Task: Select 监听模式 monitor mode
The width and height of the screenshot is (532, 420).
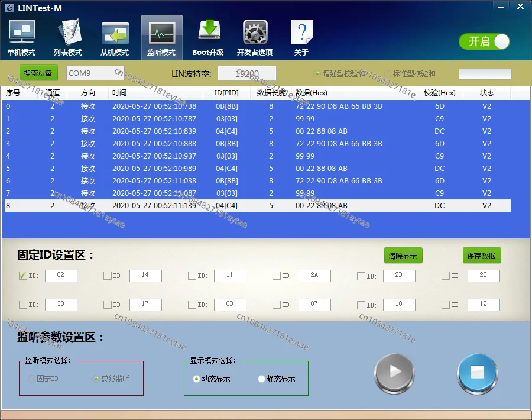Action: coord(161,38)
